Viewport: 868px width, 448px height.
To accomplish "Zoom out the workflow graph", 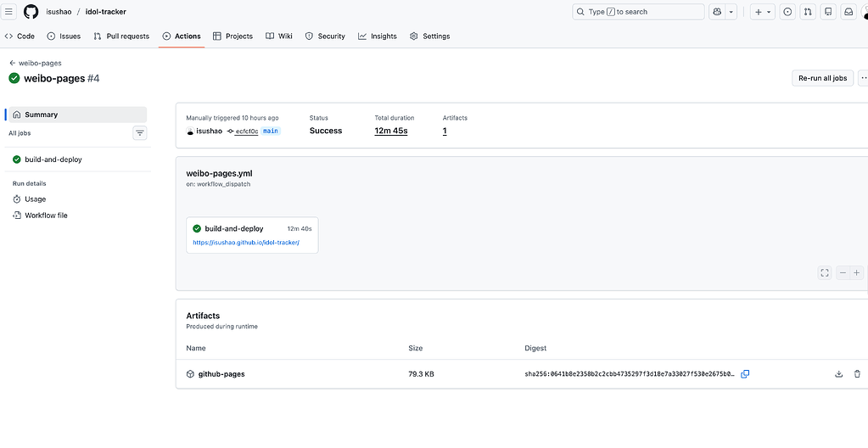I will [843, 272].
